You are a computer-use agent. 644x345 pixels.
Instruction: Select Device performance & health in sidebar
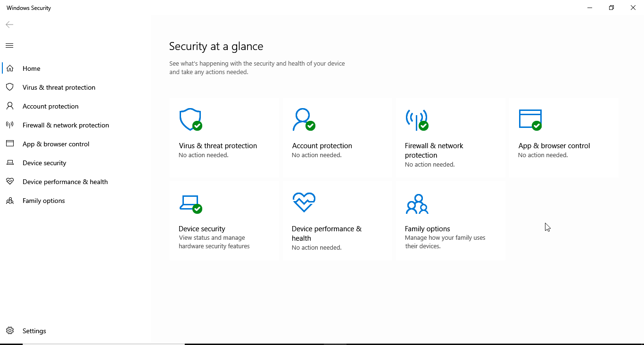65,182
